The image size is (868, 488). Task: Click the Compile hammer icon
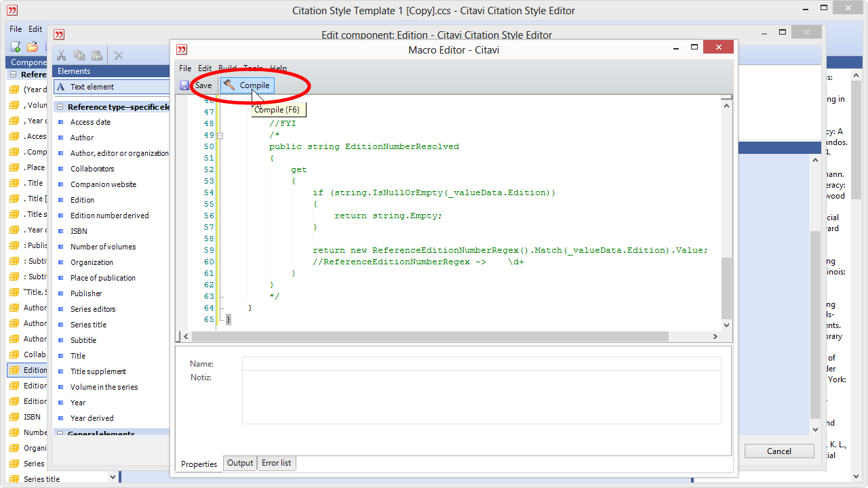point(229,85)
